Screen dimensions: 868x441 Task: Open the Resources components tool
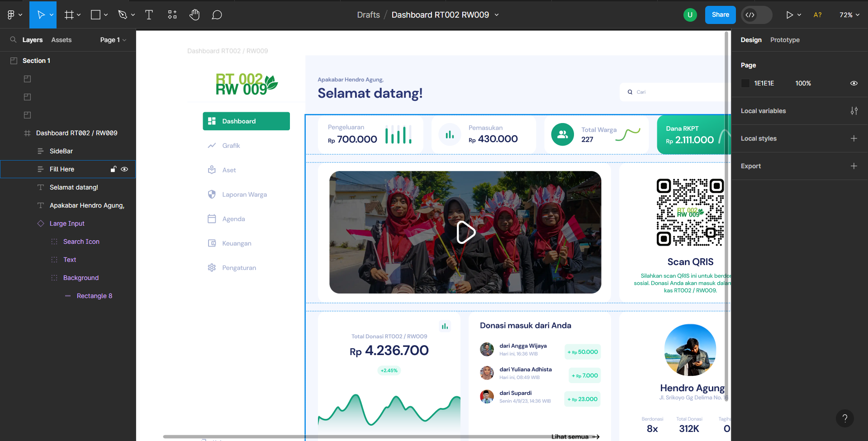tap(172, 15)
